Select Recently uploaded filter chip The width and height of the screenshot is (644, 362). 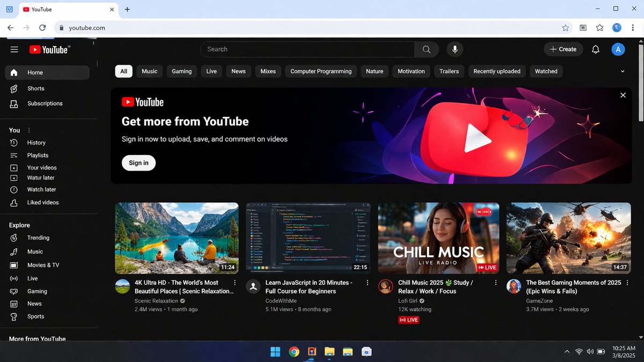(x=497, y=71)
